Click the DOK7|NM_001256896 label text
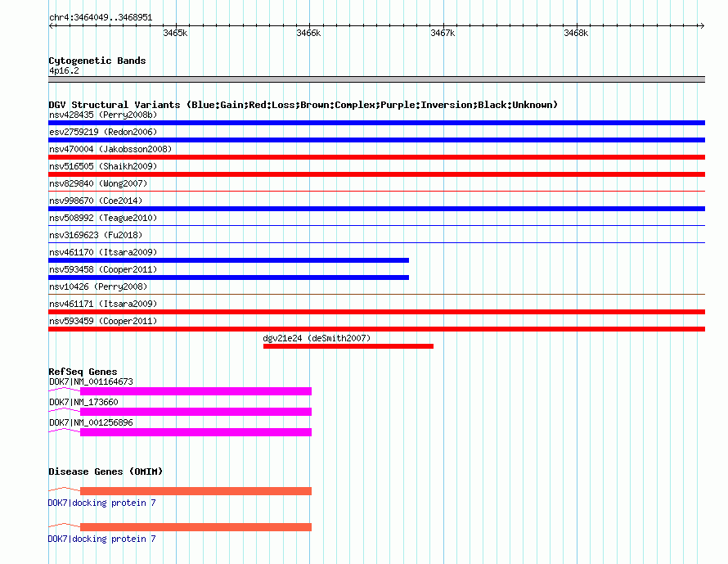Image resolution: width=728 pixels, height=564 pixels. (x=91, y=422)
